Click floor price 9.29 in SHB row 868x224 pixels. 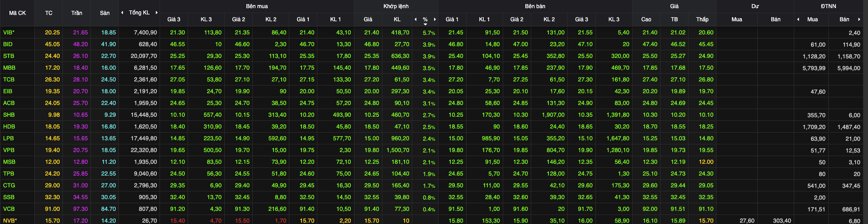(110, 115)
